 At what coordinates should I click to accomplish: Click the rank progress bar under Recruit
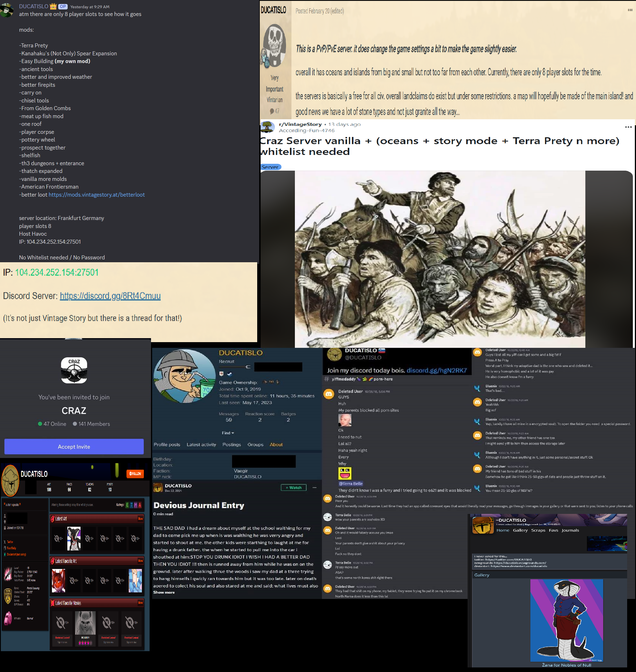coord(234,367)
